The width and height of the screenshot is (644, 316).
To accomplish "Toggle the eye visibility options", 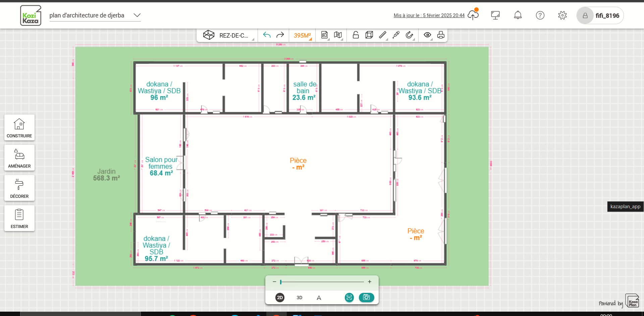I will point(427,35).
